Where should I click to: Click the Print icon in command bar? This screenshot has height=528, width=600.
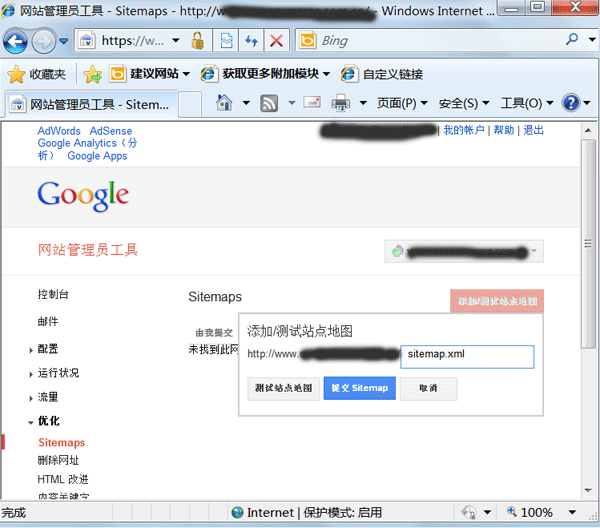point(340,103)
